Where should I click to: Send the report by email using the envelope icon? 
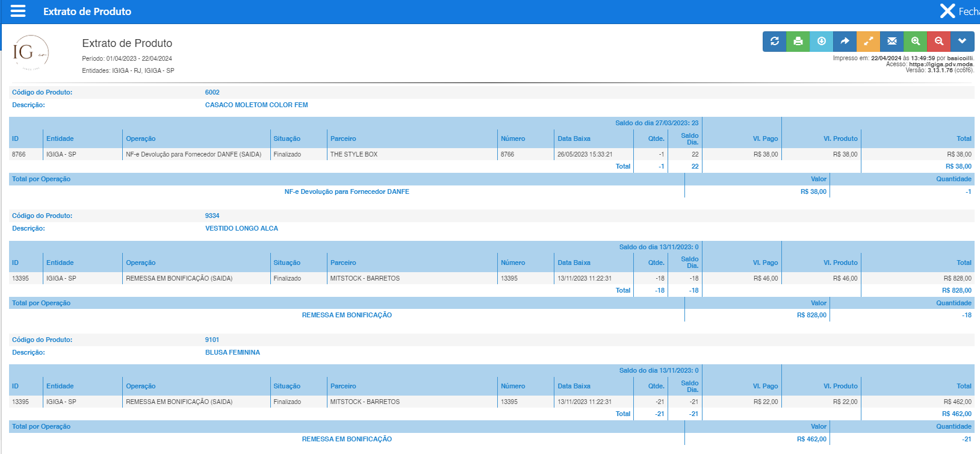tap(892, 42)
